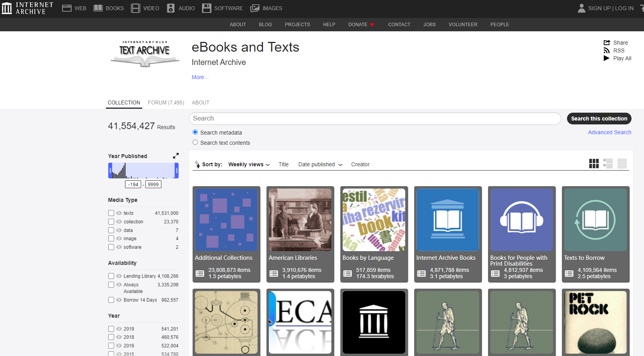
Task: Check the image media type checkbox
Action: pyautogui.click(x=111, y=239)
